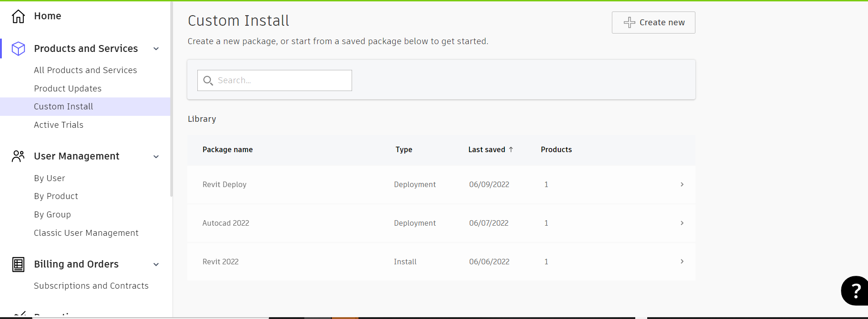Collapse the User Management section chevron
Viewport: 868px width, 319px height.
click(156, 157)
